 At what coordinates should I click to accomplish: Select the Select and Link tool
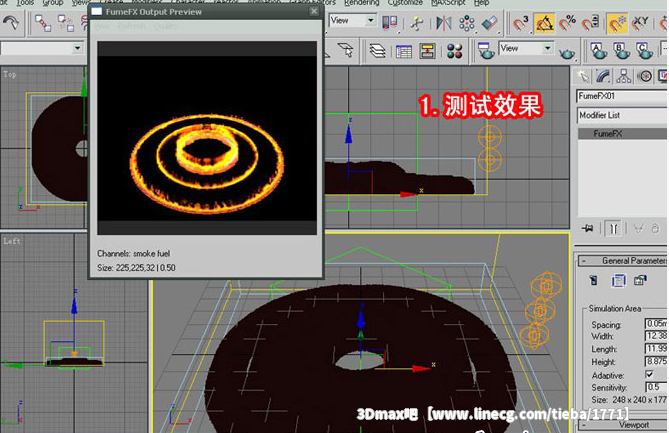(x=43, y=23)
